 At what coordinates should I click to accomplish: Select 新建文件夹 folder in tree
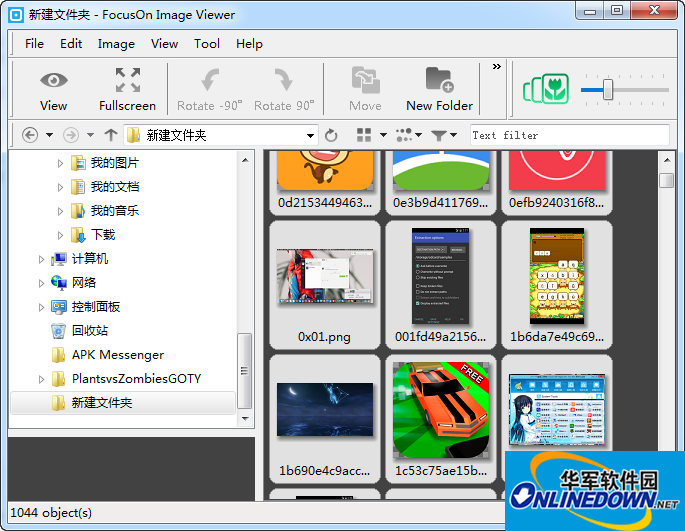123,403
